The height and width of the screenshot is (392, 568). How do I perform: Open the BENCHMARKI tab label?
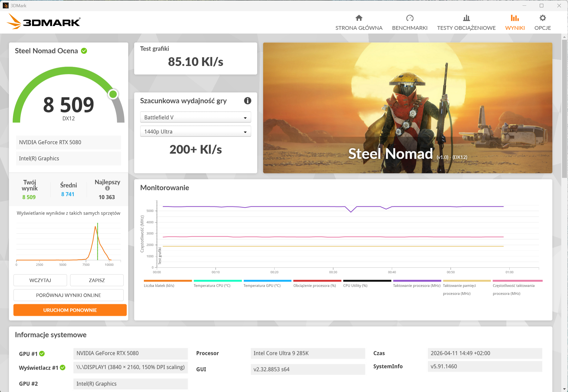pos(409,28)
